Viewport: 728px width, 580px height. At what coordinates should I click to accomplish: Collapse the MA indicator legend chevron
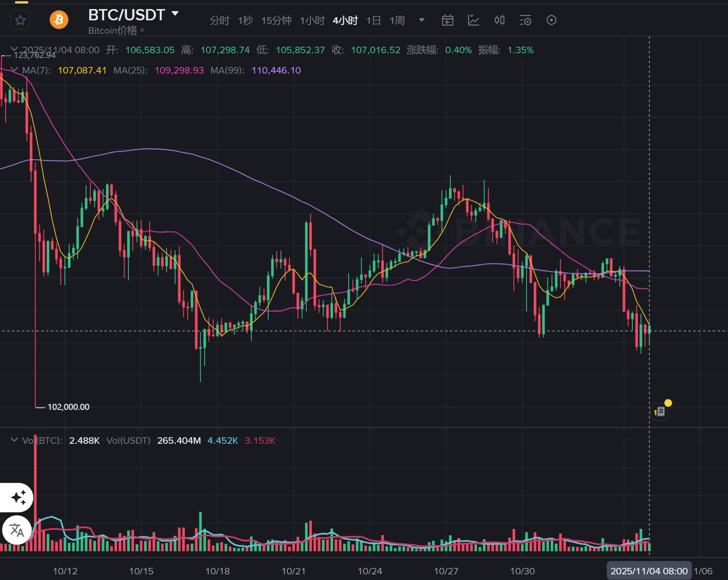coord(15,70)
